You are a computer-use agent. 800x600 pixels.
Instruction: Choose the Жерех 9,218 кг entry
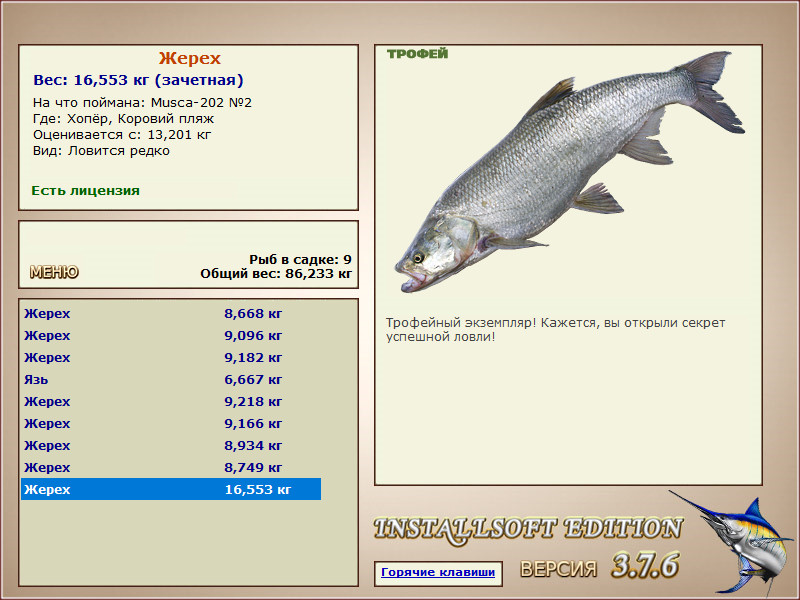[171, 402]
